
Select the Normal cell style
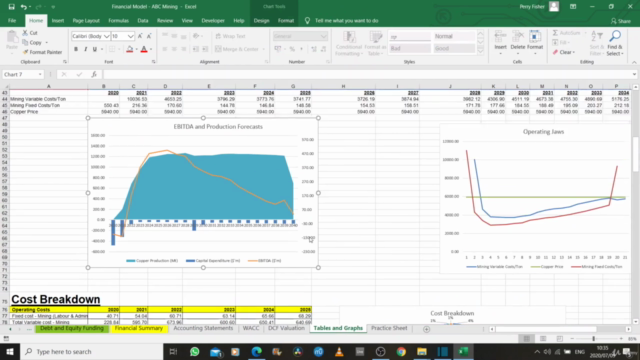pyautogui.click(x=453, y=36)
